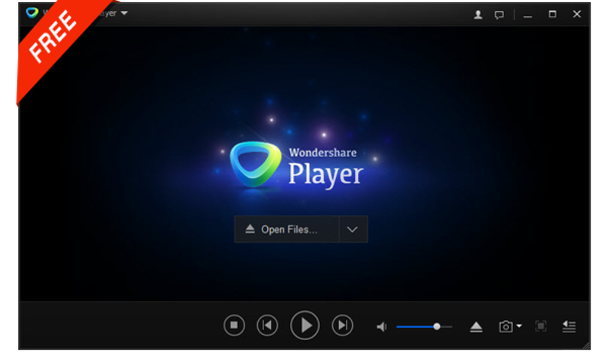Stop playback with the stop button
This screenshot has height=364, width=607.
234,325
